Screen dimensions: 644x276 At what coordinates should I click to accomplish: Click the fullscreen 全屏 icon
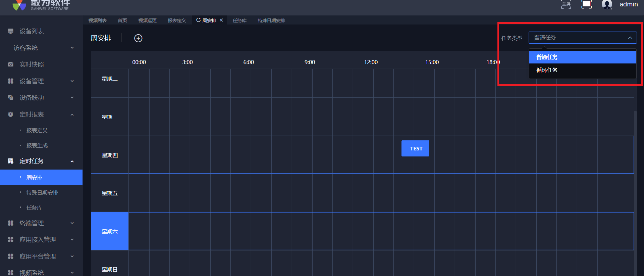pyautogui.click(x=566, y=4)
